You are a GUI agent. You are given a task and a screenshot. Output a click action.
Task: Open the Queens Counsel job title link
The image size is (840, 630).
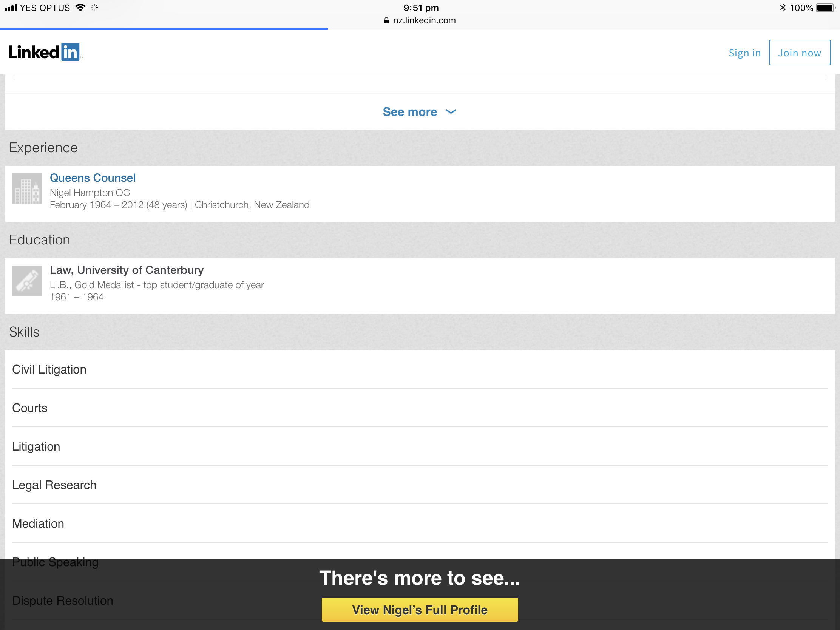click(x=93, y=178)
